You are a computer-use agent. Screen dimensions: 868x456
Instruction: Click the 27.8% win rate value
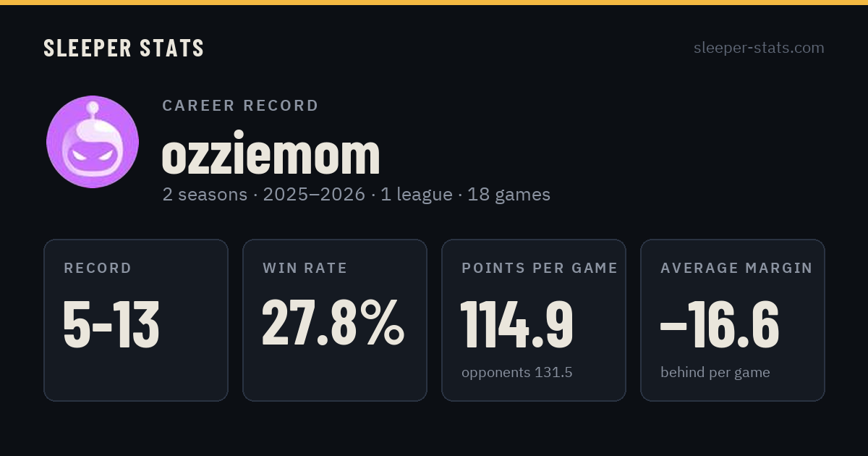[x=333, y=324]
